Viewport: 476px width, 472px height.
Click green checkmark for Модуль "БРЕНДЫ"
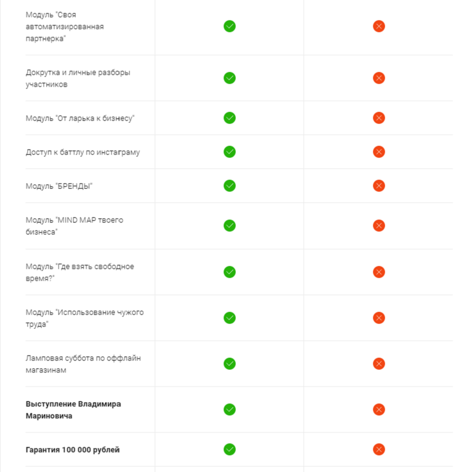click(x=230, y=186)
